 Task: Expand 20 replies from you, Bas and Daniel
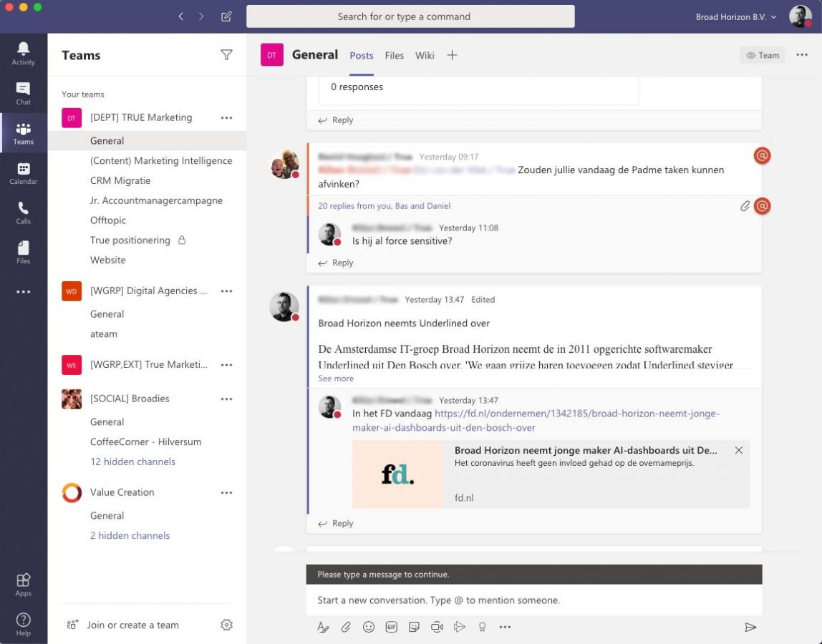click(x=384, y=206)
